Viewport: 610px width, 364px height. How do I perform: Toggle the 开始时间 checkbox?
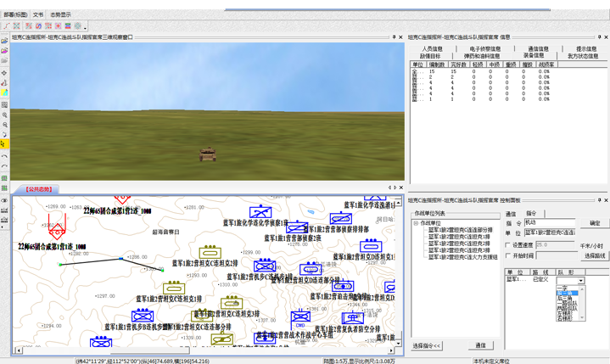(508, 255)
